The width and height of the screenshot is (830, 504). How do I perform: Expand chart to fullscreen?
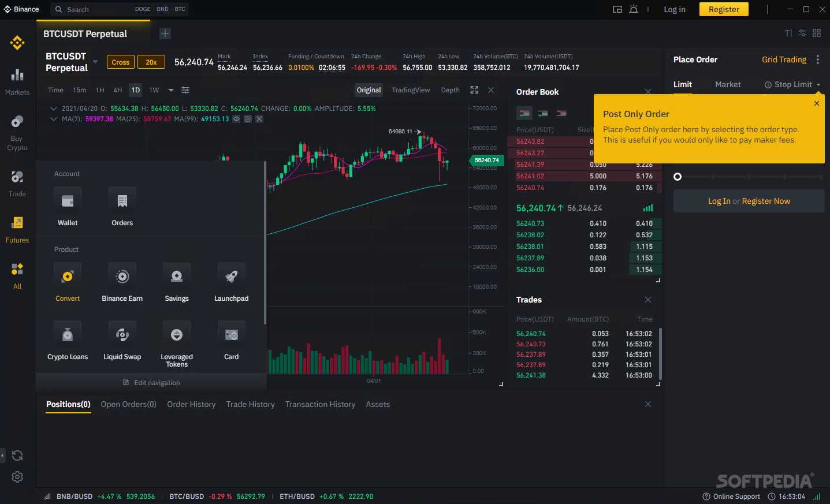[474, 90]
